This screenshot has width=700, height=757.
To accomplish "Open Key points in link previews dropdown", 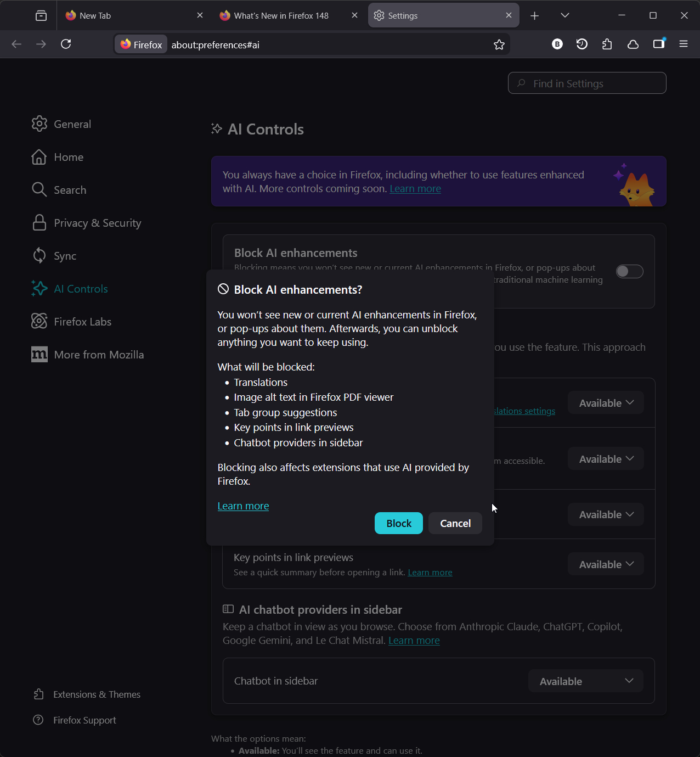I will pyautogui.click(x=606, y=564).
